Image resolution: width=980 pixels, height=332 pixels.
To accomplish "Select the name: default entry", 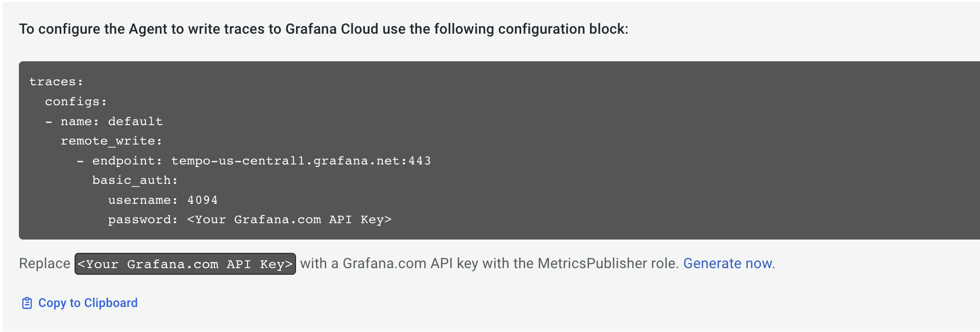I will pos(105,121).
